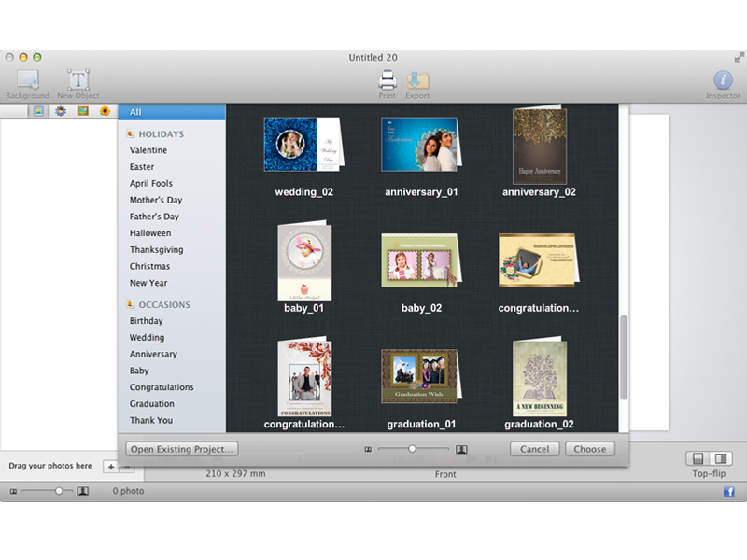Screen dimensions: 747x560
Task: Select the All templates tab
Action: point(171,111)
